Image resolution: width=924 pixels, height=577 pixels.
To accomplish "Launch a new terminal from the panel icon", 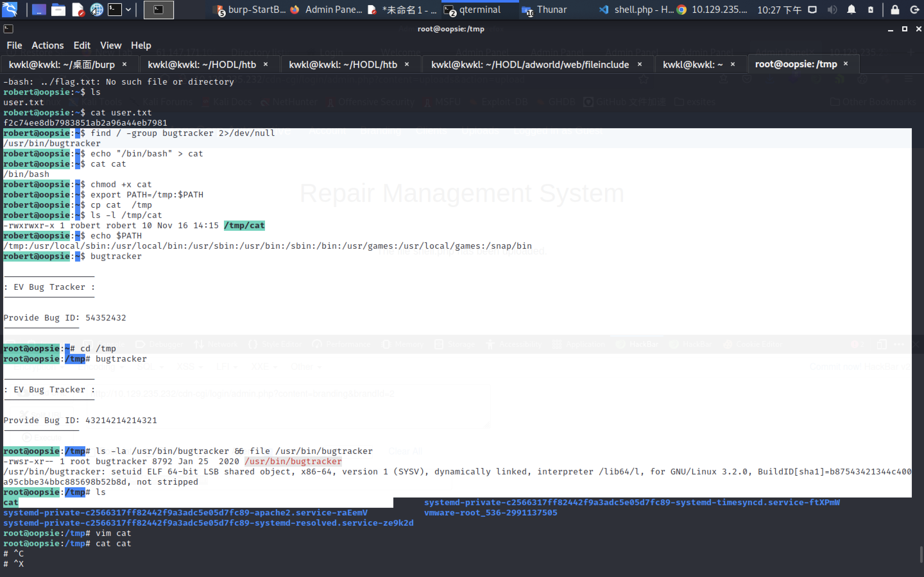I will point(115,10).
